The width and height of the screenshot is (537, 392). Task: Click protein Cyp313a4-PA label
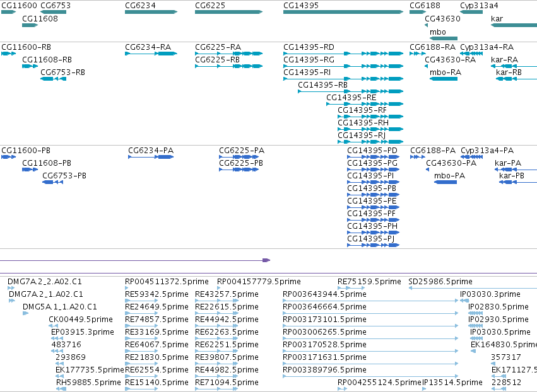(x=487, y=151)
